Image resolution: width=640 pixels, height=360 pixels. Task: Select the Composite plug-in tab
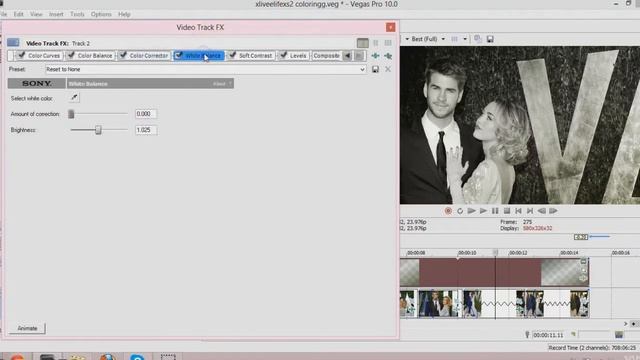[326, 56]
